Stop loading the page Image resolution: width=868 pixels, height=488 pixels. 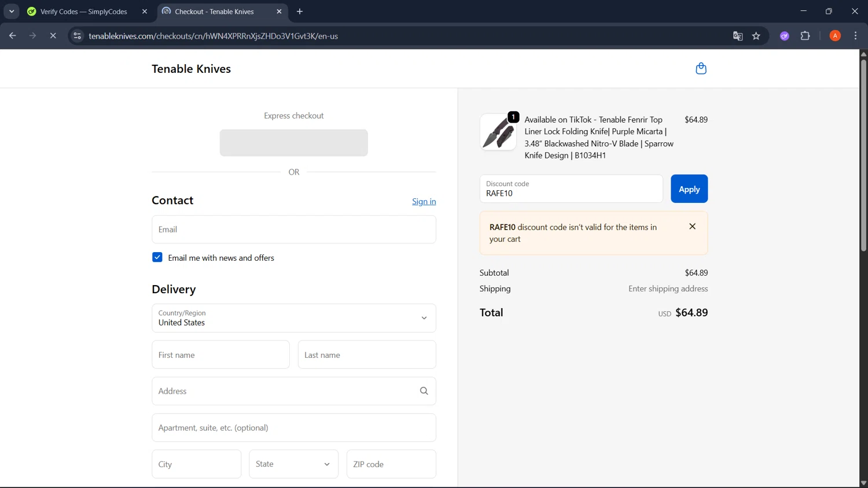(x=53, y=36)
